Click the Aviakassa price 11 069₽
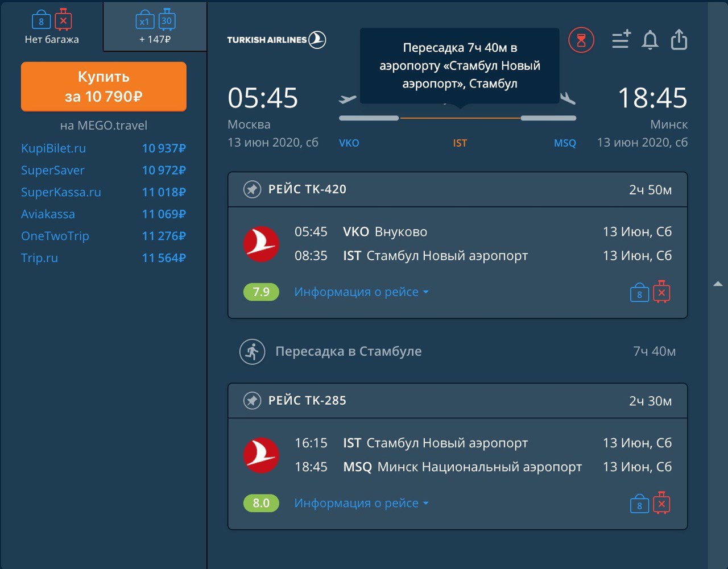Image resolution: width=728 pixels, height=569 pixels. point(164,214)
